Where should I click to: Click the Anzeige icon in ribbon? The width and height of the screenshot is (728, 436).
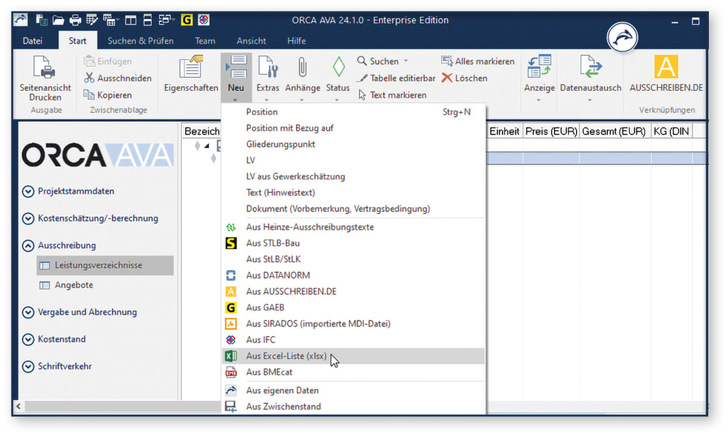539,67
